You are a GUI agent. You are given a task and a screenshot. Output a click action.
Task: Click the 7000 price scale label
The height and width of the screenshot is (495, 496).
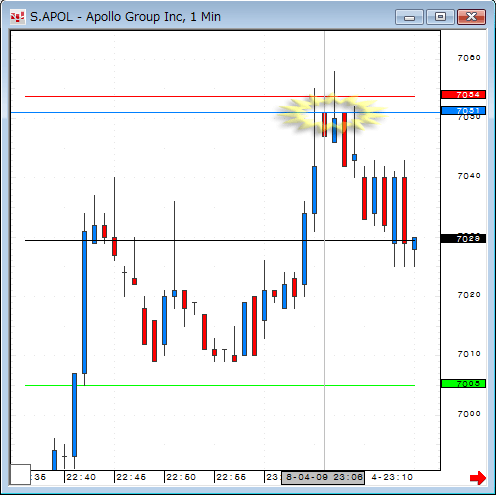pos(469,414)
